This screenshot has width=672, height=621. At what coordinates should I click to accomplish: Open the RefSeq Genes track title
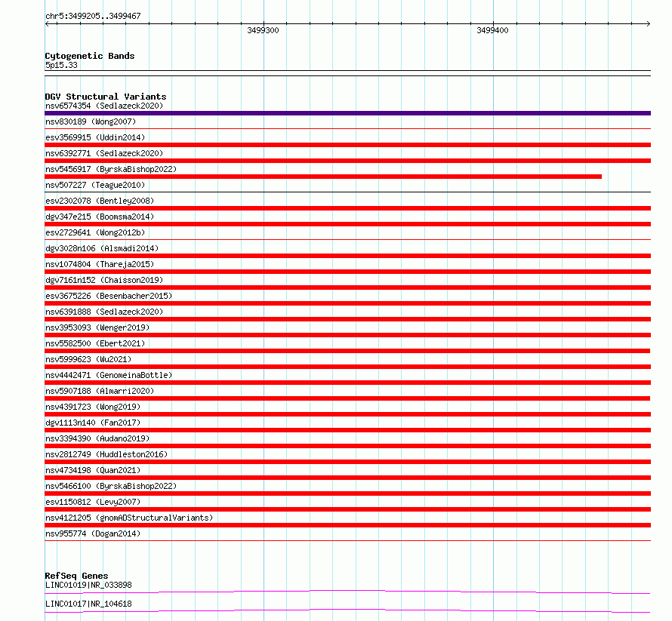pyautogui.click(x=76, y=576)
